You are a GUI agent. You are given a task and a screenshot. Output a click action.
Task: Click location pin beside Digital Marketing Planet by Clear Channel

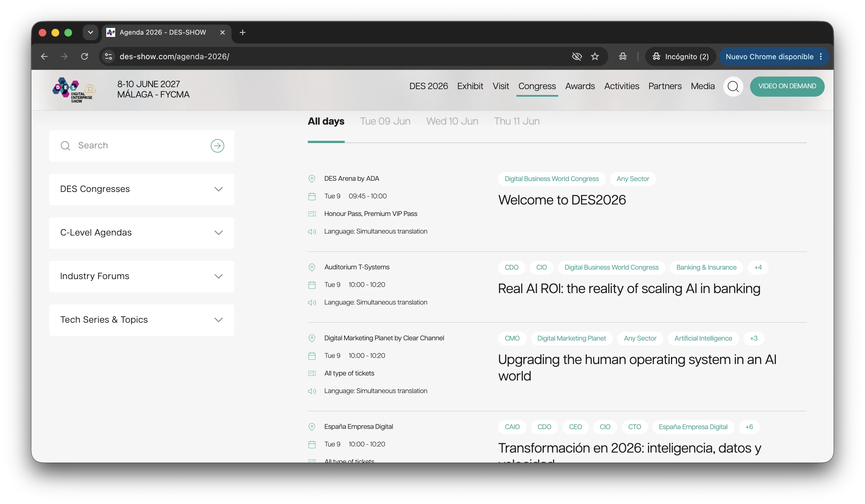pyautogui.click(x=312, y=338)
